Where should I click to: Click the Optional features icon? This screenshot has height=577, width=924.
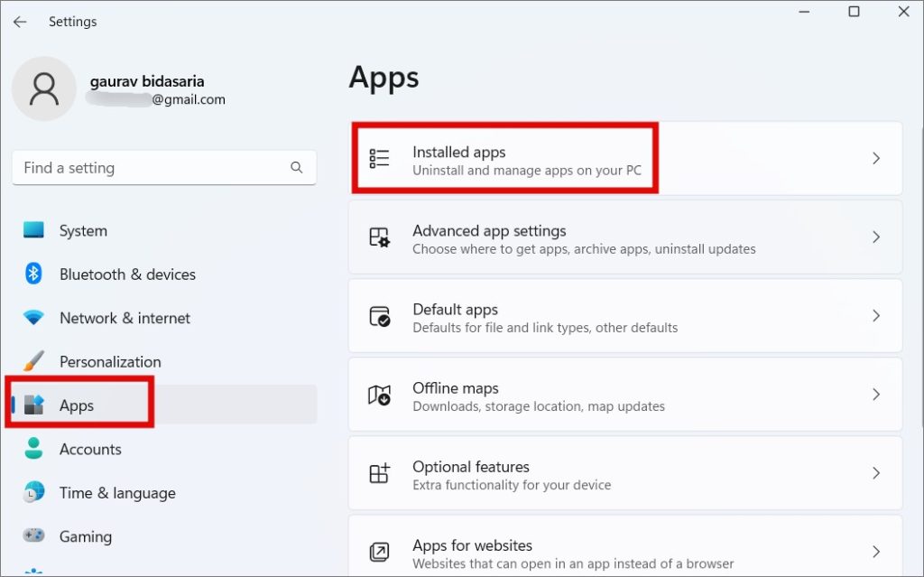tap(380, 473)
